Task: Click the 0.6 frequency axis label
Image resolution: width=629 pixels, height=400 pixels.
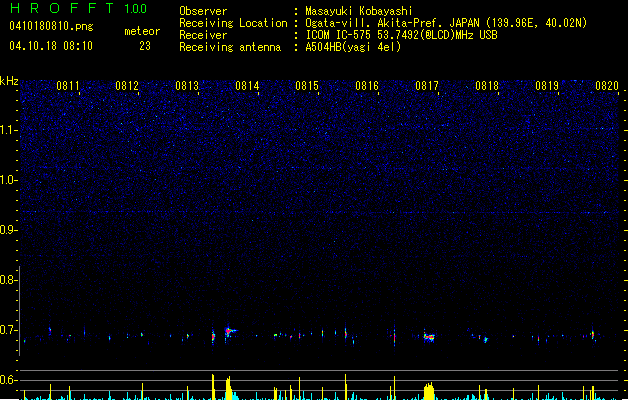Action: [x=8, y=380]
